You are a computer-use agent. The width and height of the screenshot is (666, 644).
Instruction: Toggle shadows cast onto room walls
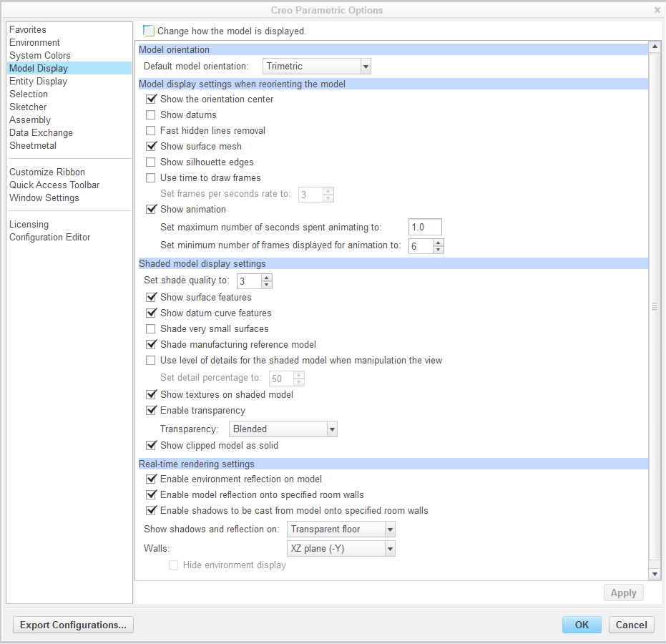tap(151, 510)
